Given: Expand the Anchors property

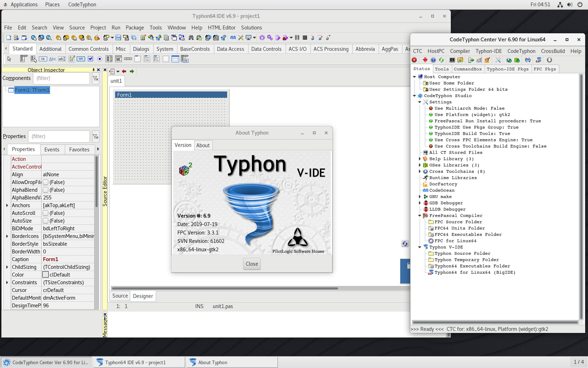Looking at the screenshot, I should [x=7, y=205].
